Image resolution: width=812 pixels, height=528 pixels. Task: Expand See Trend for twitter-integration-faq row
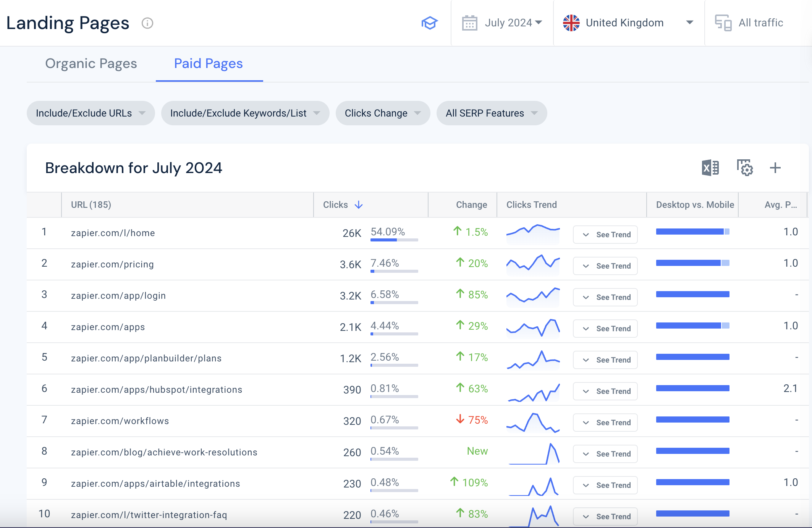tap(605, 517)
